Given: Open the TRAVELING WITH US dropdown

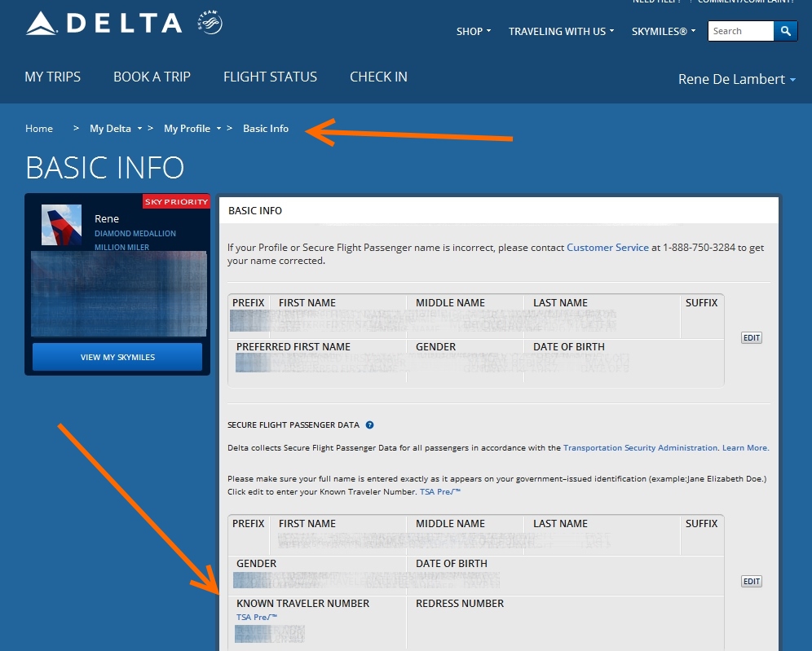Looking at the screenshot, I should pyautogui.click(x=561, y=31).
